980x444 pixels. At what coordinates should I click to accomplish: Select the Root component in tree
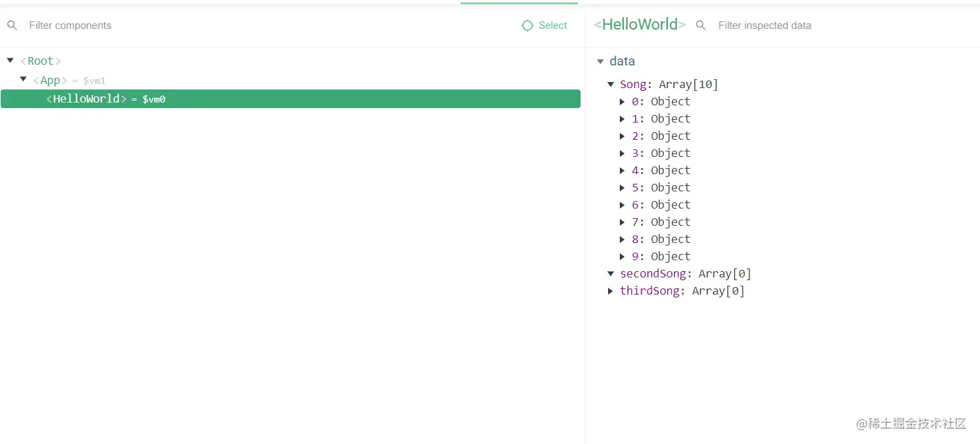[x=41, y=61]
